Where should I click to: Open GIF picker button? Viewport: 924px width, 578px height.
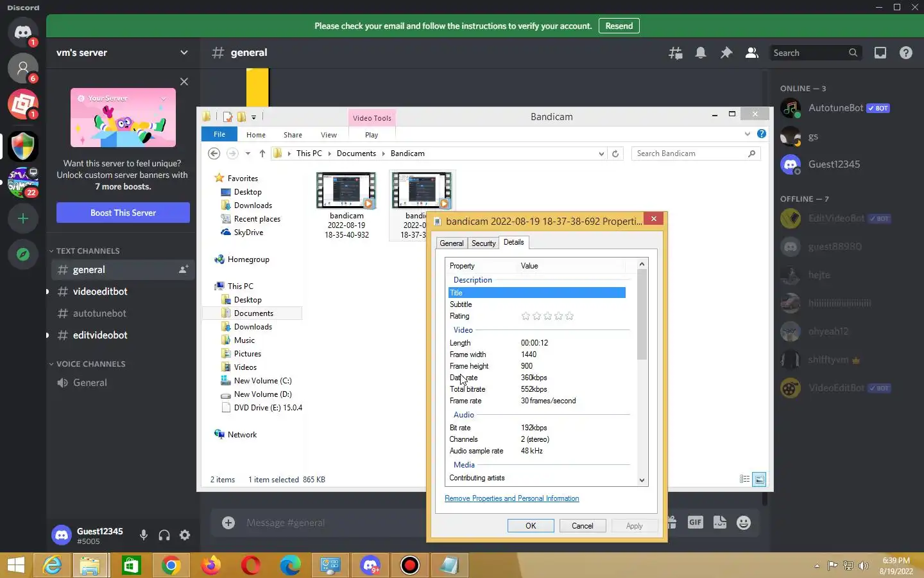tap(696, 523)
